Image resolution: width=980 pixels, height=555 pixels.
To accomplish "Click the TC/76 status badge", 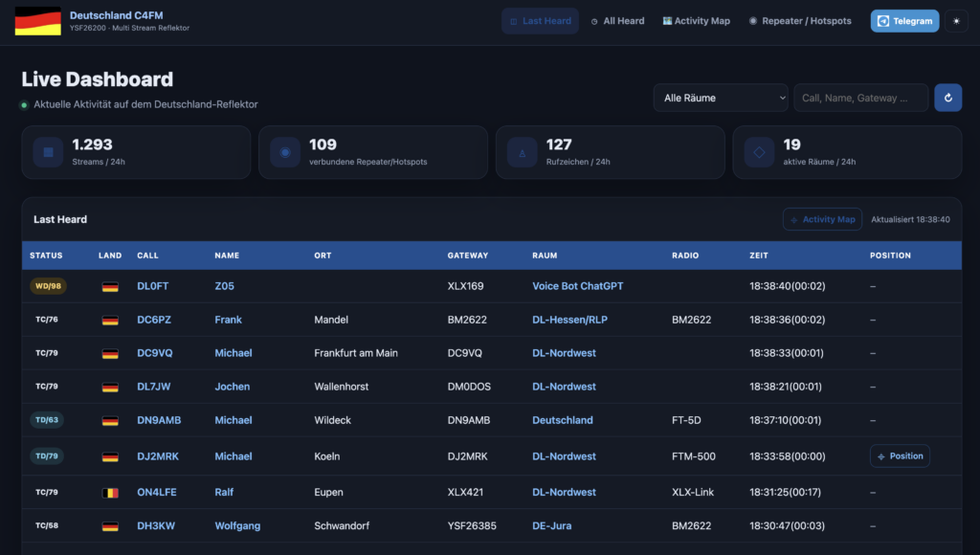I will click(47, 320).
